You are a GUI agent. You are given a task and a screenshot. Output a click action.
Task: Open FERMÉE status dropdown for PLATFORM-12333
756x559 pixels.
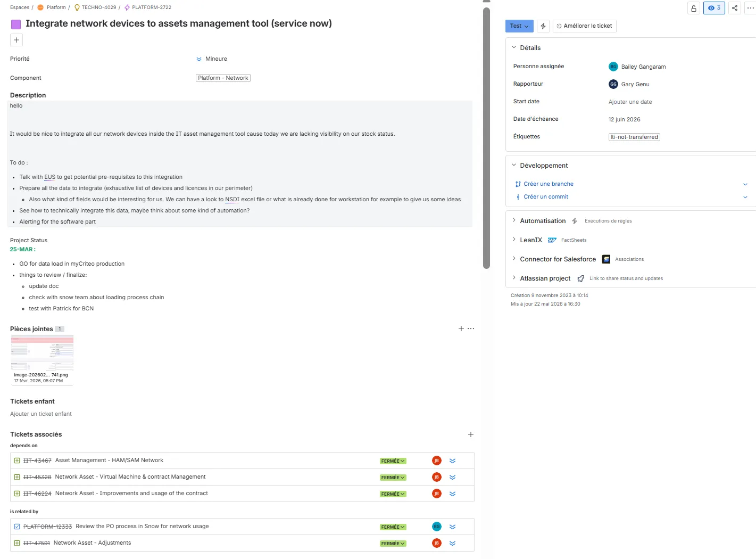tap(393, 527)
